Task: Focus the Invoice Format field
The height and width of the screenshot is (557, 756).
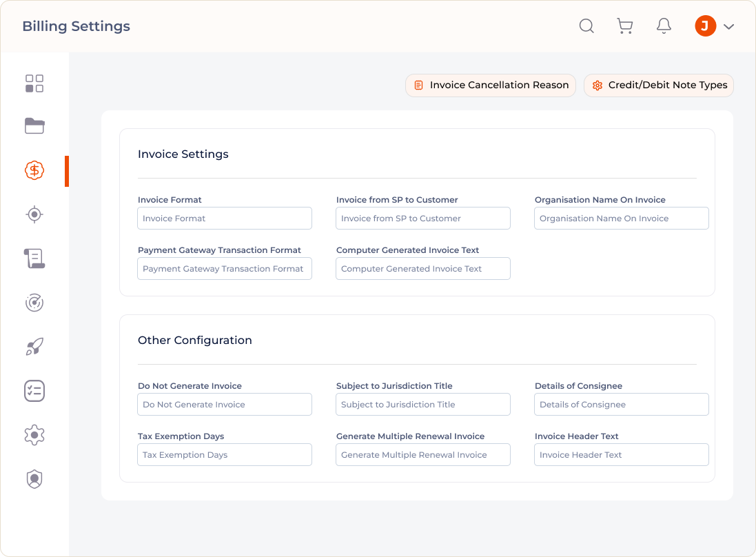Action: 225,219
